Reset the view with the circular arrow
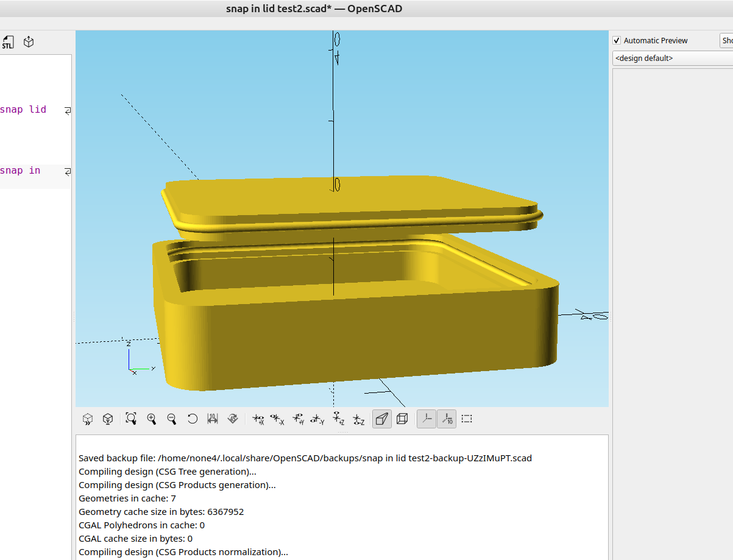 pos(193,419)
